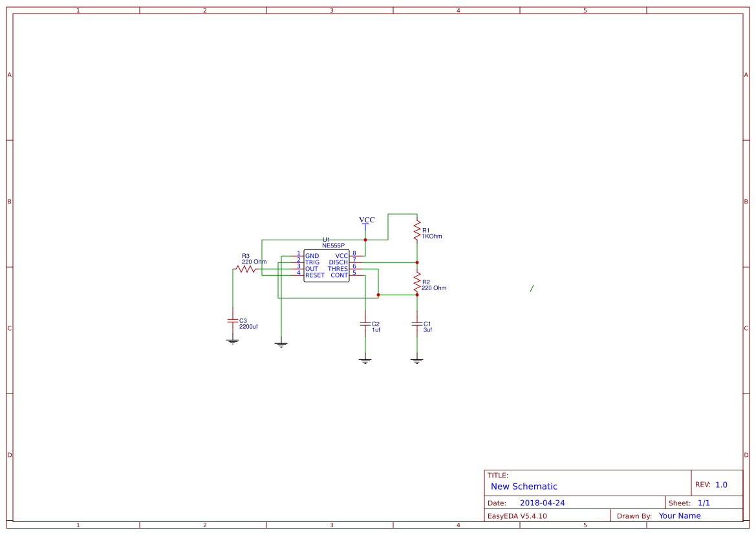Click the VCC pin label inside the chip
The height and width of the screenshot is (535, 756).
[x=341, y=256]
